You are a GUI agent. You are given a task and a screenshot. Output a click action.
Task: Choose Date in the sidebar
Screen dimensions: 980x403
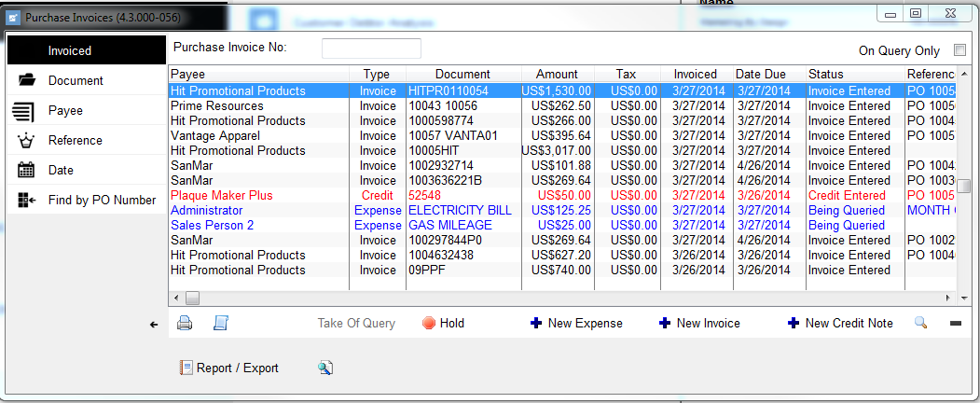(61, 170)
